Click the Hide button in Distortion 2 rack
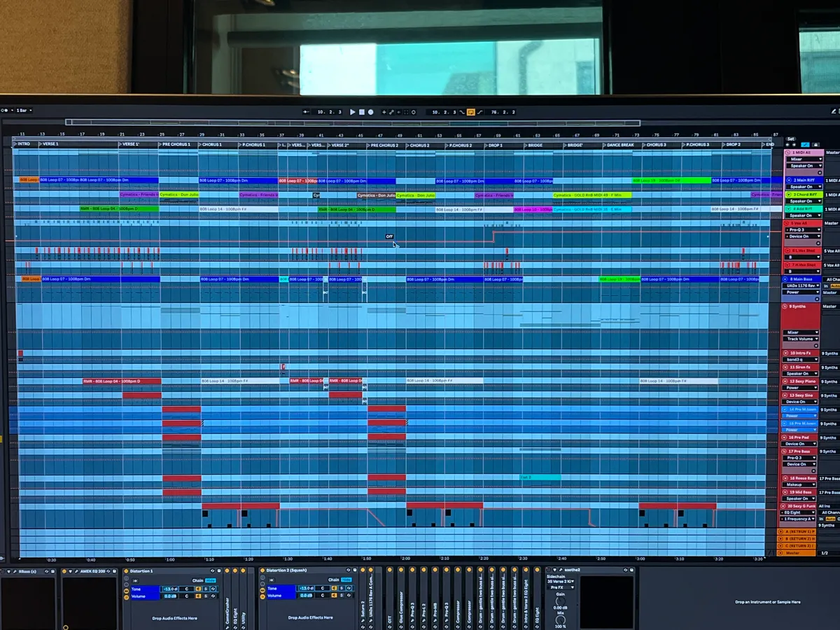Image resolution: width=840 pixels, height=630 pixels. 346,580
